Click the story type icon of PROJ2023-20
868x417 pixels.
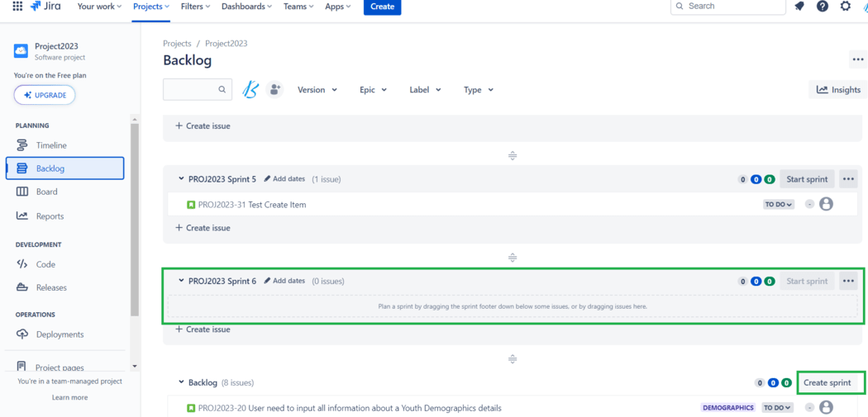192,408
